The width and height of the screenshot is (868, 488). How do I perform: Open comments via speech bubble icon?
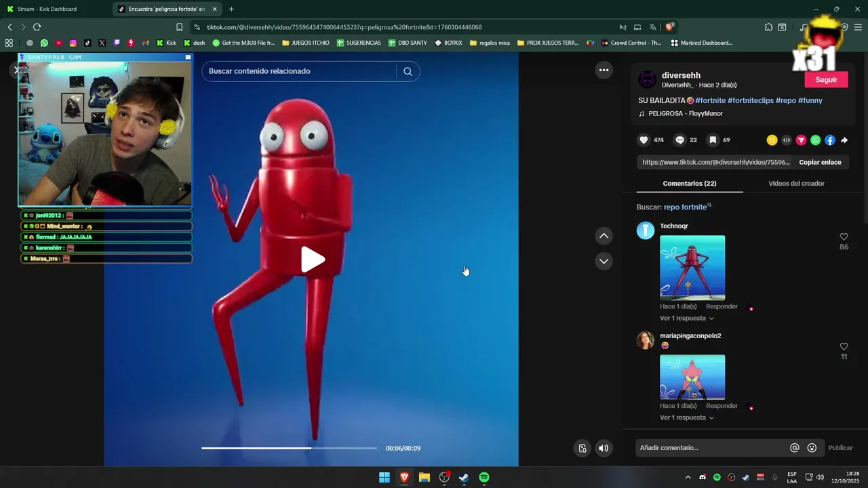pyautogui.click(x=679, y=140)
